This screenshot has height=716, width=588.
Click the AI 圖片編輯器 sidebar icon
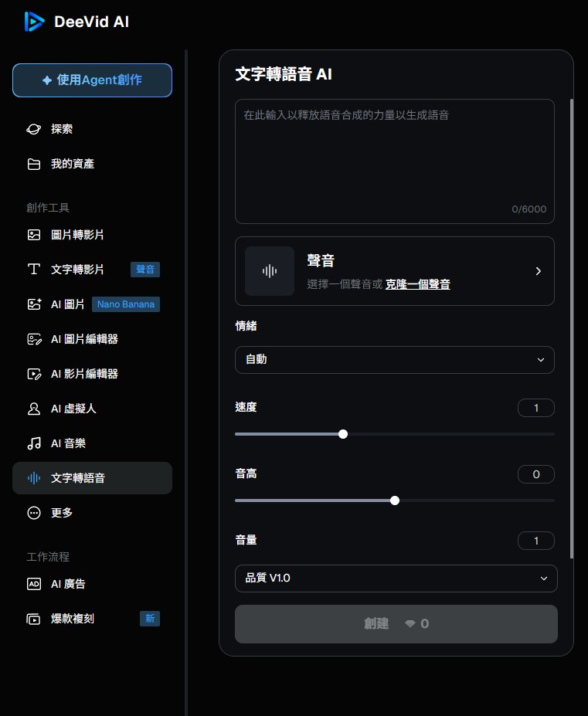34,339
